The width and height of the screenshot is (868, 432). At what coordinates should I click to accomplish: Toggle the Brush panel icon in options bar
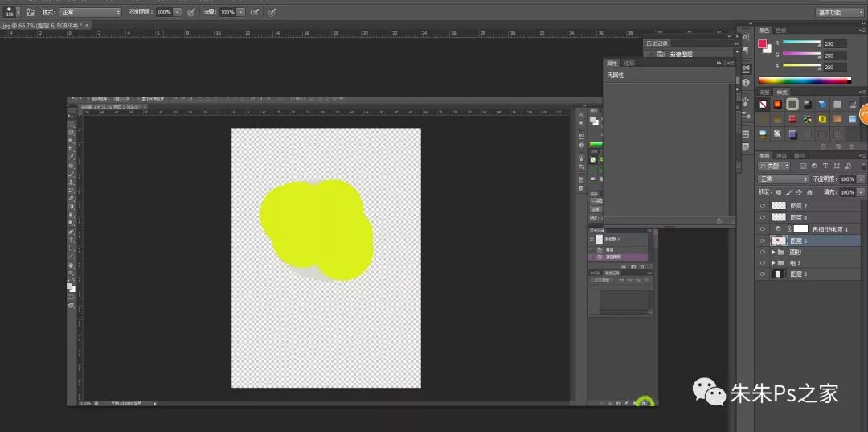click(30, 13)
